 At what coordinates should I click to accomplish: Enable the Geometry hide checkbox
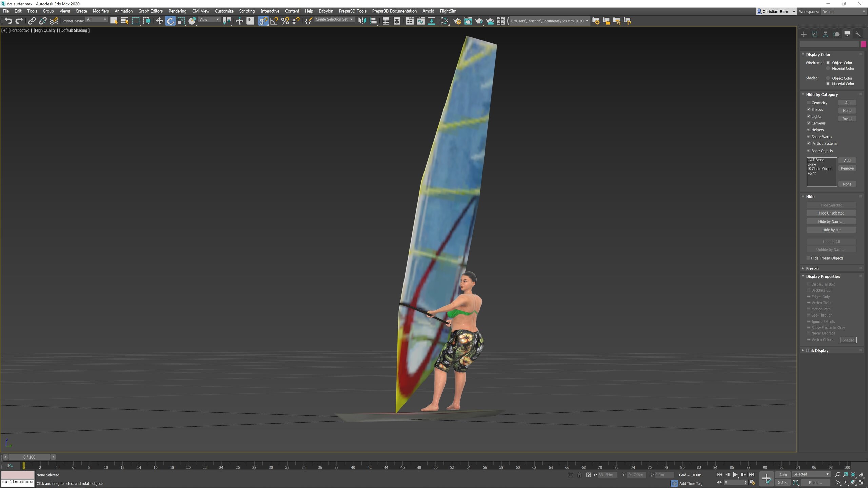coord(809,103)
